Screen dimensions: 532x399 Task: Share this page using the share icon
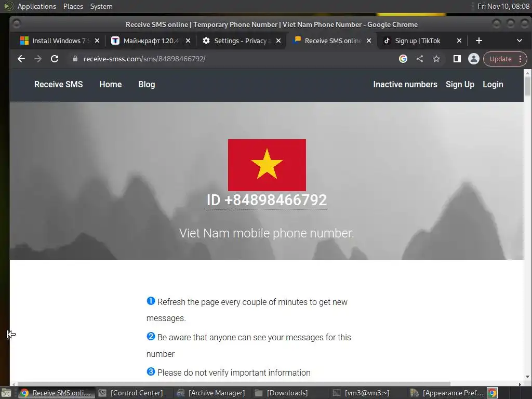pyautogui.click(x=420, y=59)
